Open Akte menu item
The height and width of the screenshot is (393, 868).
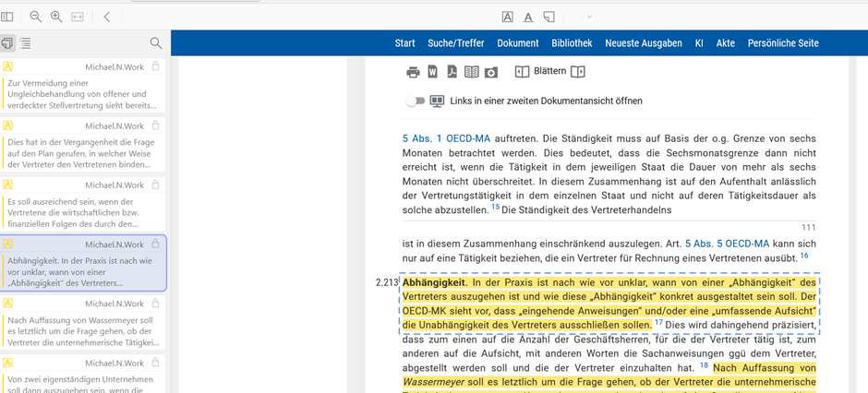pyautogui.click(x=725, y=43)
